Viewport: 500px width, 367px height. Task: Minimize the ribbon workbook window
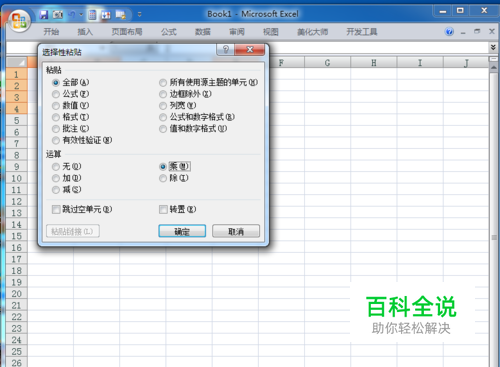point(463,32)
